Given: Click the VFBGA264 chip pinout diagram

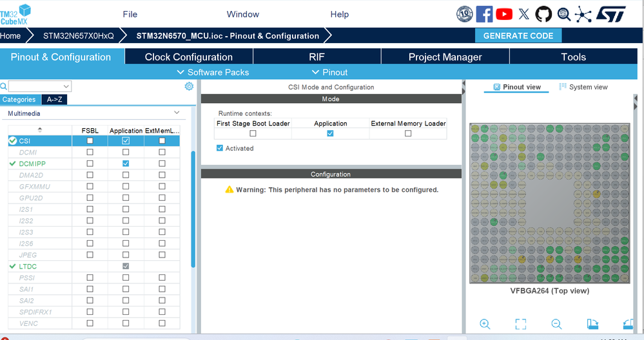Looking at the screenshot, I should coord(549,203).
